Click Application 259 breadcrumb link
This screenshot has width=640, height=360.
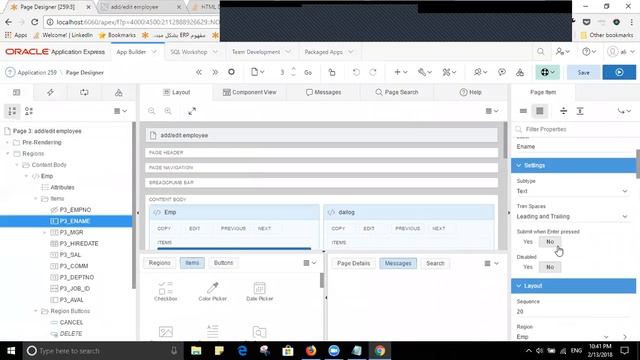(x=37, y=73)
